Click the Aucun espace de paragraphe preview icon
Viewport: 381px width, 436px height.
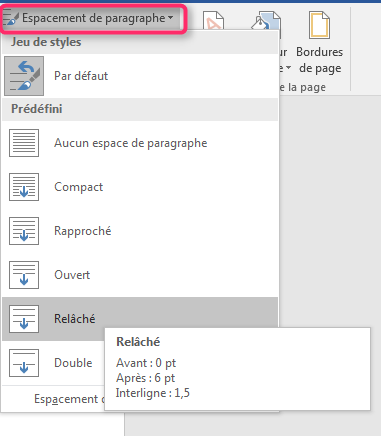coord(24,143)
